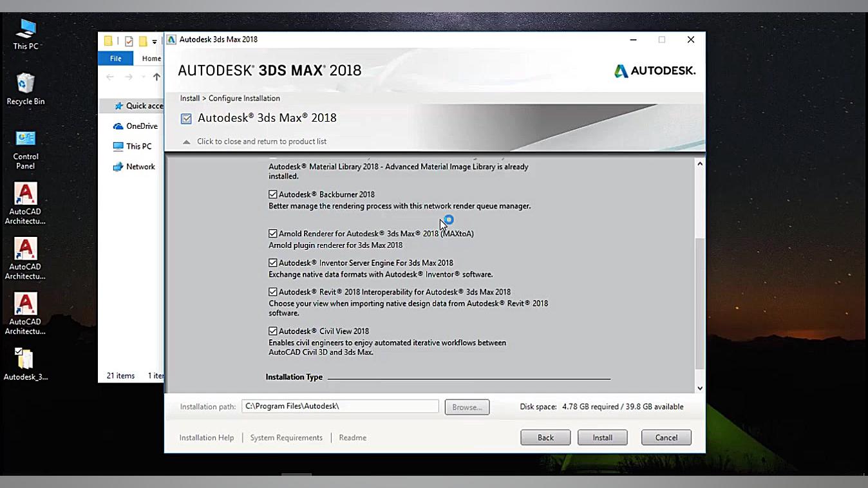Image resolution: width=868 pixels, height=488 pixels.
Task: Click the Browse... button
Action: point(467,407)
